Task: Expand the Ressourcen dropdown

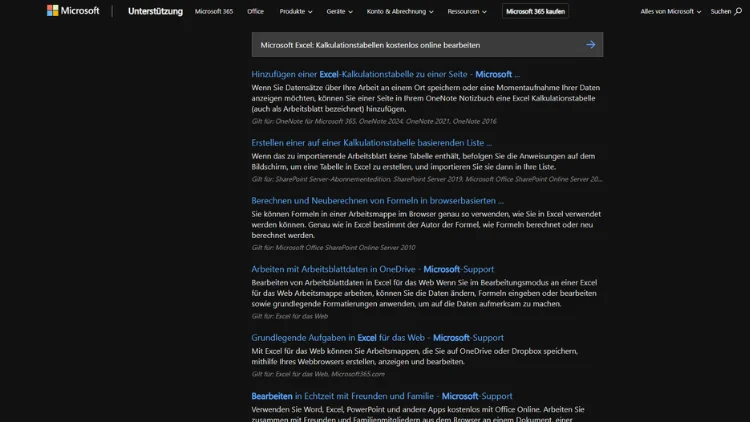Action: 467,11
